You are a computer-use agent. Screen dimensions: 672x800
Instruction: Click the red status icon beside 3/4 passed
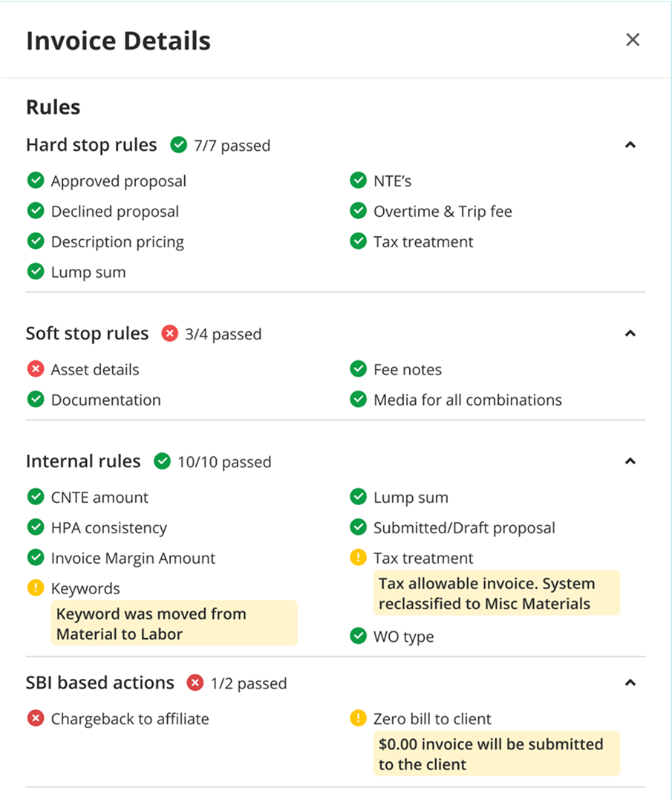pos(169,334)
